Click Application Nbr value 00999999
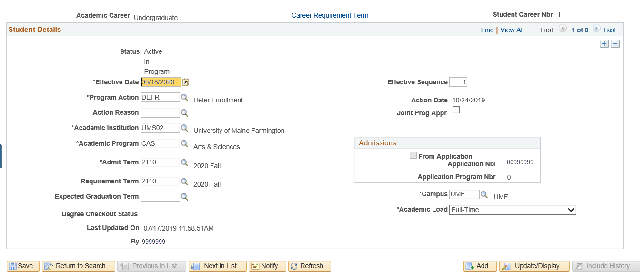The width and height of the screenshot is (644, 273). coord(520,162)
